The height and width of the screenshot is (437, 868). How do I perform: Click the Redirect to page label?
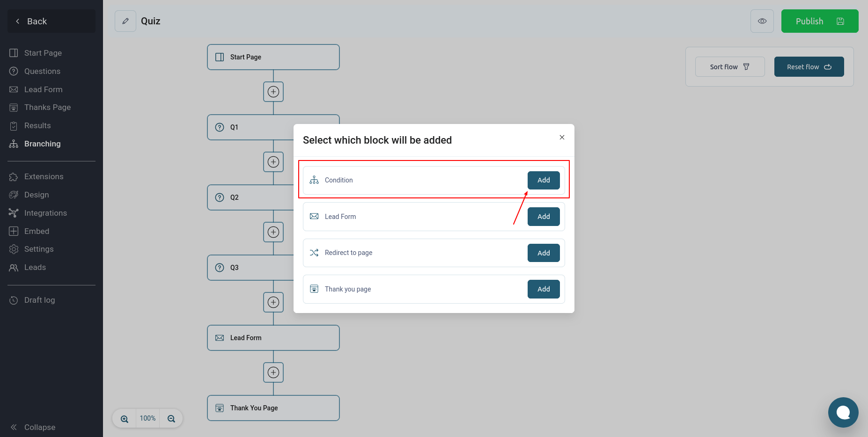[x=349, y=253]
